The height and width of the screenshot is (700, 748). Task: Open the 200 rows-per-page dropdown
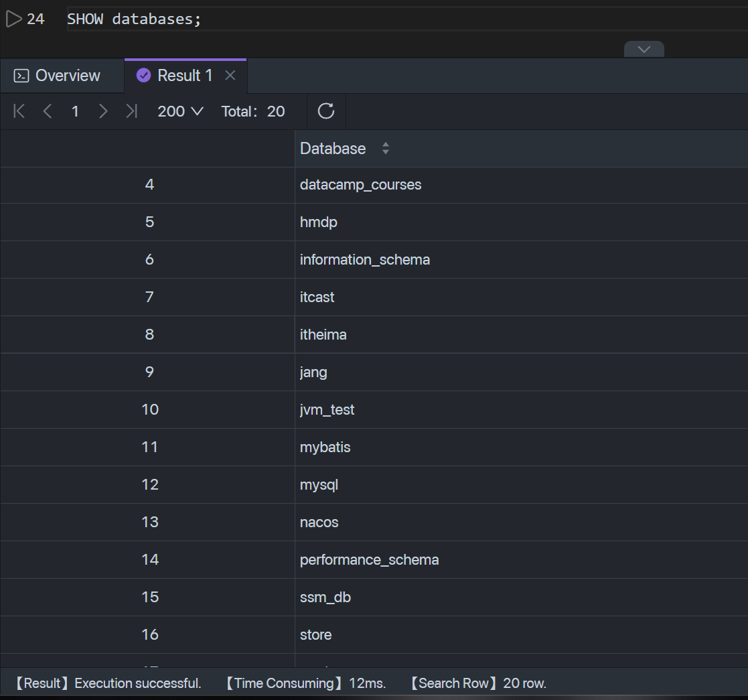click(x=179, y=111)
